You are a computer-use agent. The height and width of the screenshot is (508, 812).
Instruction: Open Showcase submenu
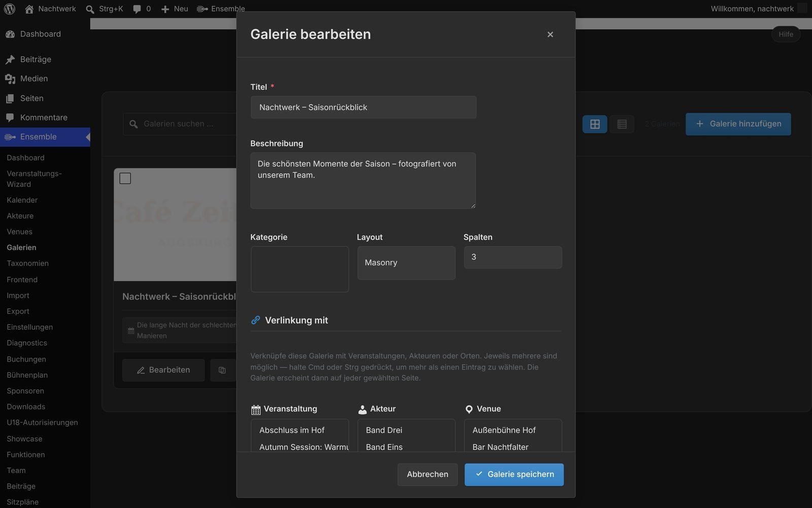tap(24, 439)
